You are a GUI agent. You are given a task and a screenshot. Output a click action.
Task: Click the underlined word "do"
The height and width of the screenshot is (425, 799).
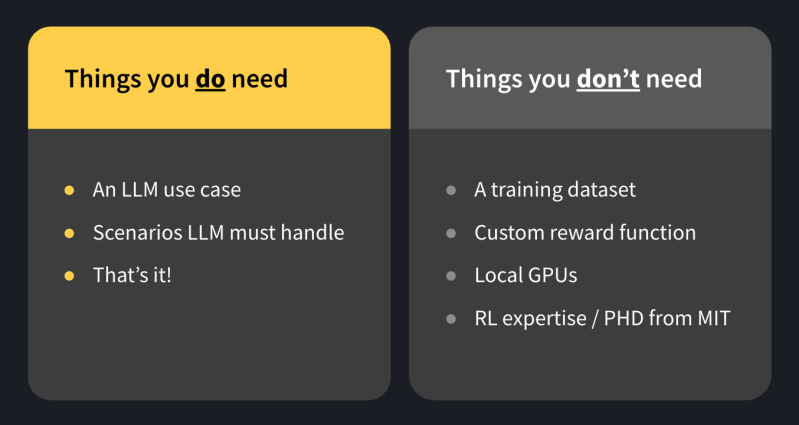210,78
